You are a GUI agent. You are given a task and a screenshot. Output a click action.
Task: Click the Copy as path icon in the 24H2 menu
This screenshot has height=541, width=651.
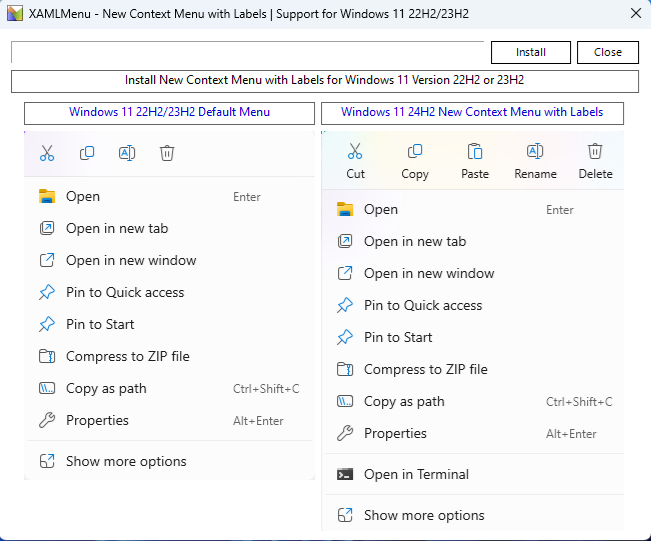coord(345,401)
